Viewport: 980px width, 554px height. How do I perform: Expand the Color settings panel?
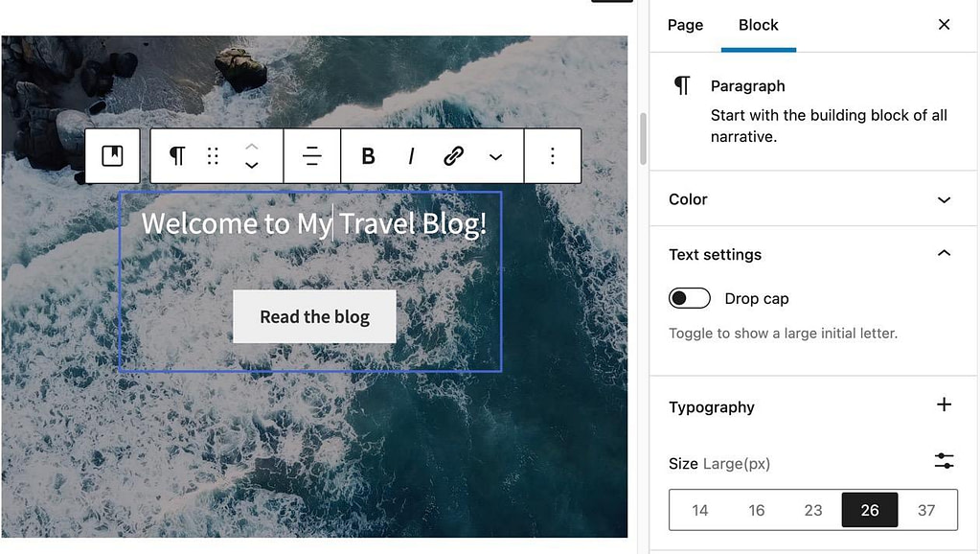pos(944,199)
